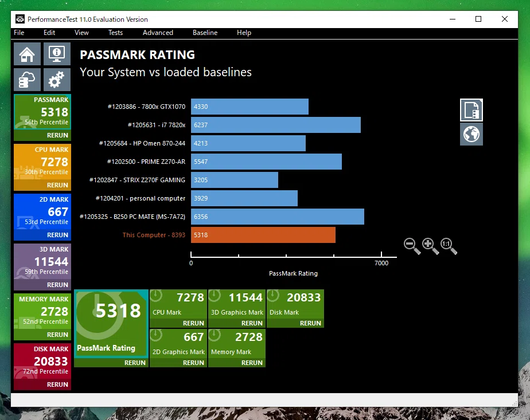The height and width of the screenshot is (420, 530).
Task: Open the Help menu
Action: 244,33
